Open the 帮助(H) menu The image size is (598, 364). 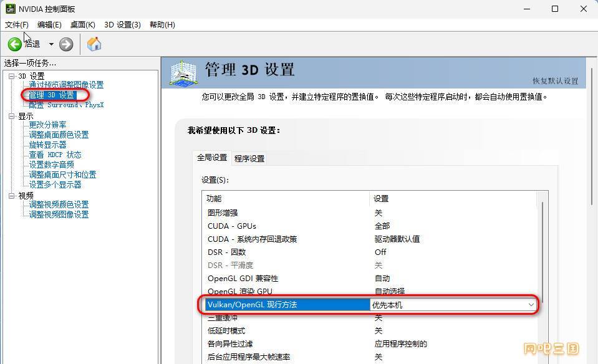point(162,24)
